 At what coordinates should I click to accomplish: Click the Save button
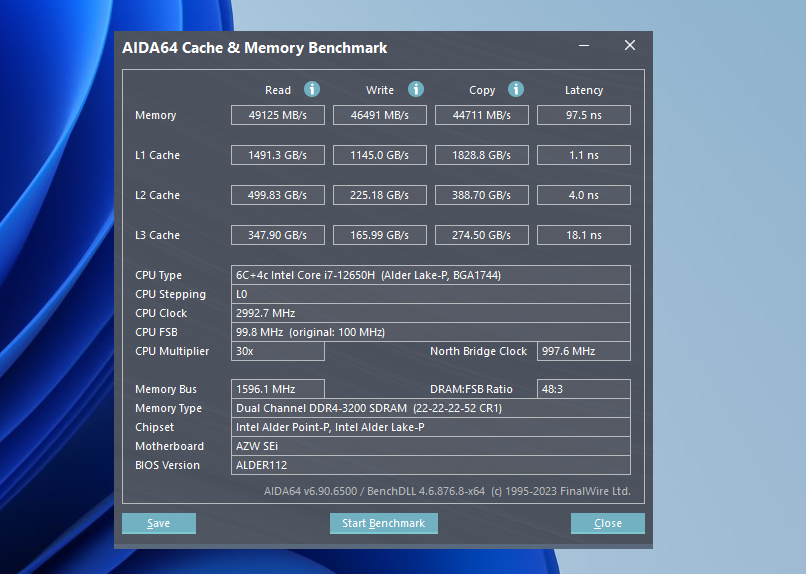[x=158, y=523]
